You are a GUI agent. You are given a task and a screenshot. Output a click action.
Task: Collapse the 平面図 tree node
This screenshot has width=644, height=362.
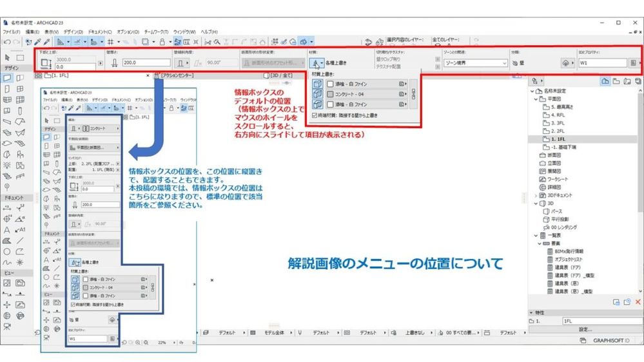tap(536, 99)
